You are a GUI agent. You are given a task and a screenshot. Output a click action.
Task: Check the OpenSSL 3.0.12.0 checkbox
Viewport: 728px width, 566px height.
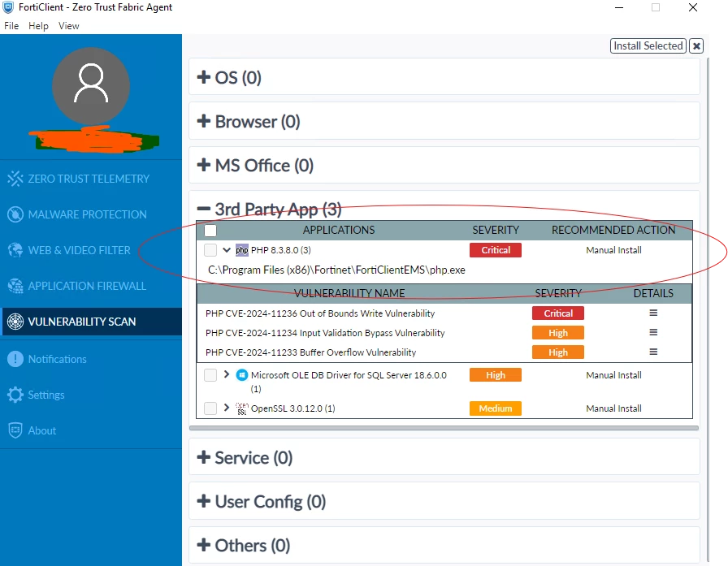(x=210, y=408)
